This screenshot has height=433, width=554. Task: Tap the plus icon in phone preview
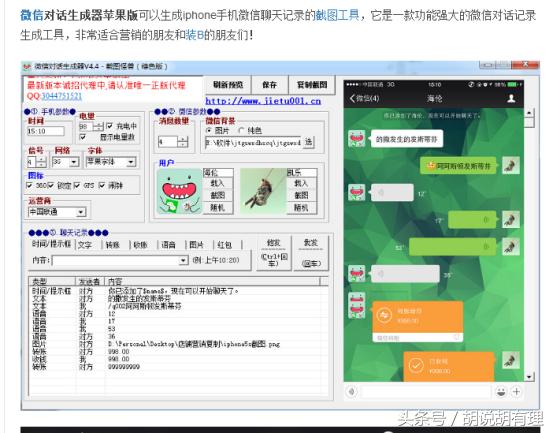coord(517,392)
